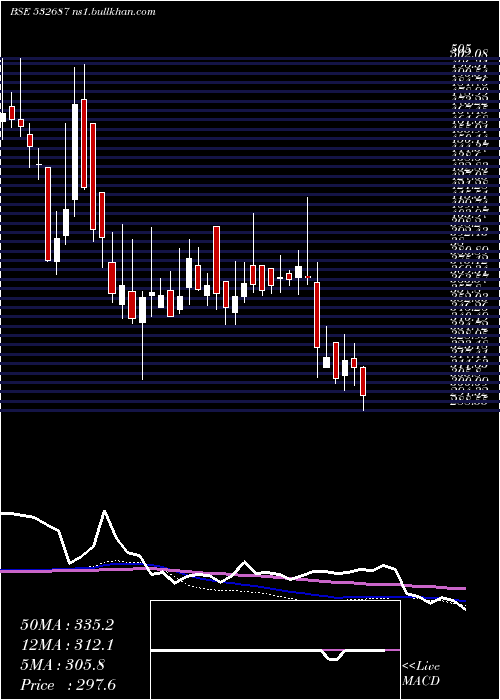
Task: Click the 50MA : 335.2 value
Action: tap(67, 625)
